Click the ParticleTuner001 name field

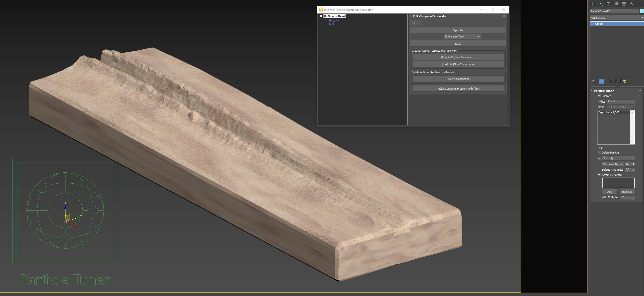(614, 11)
